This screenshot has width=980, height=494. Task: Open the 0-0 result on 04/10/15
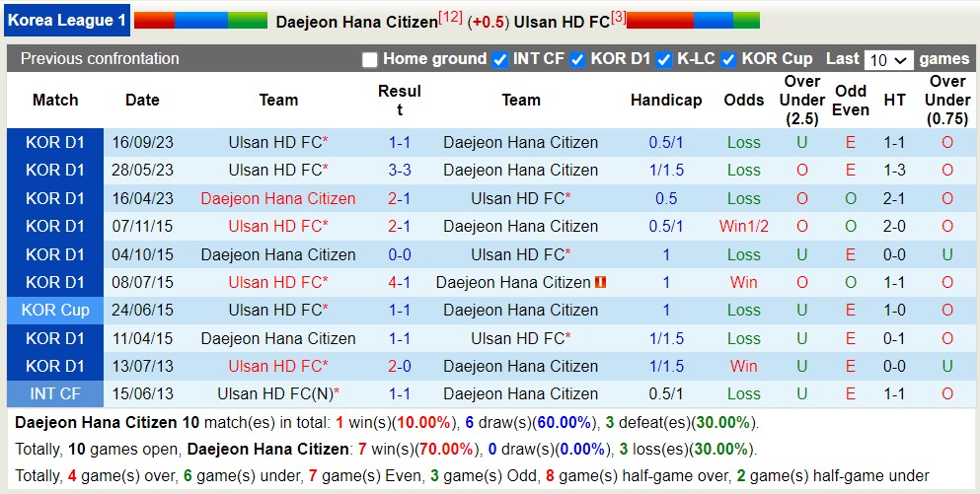(x=400, y=254)
